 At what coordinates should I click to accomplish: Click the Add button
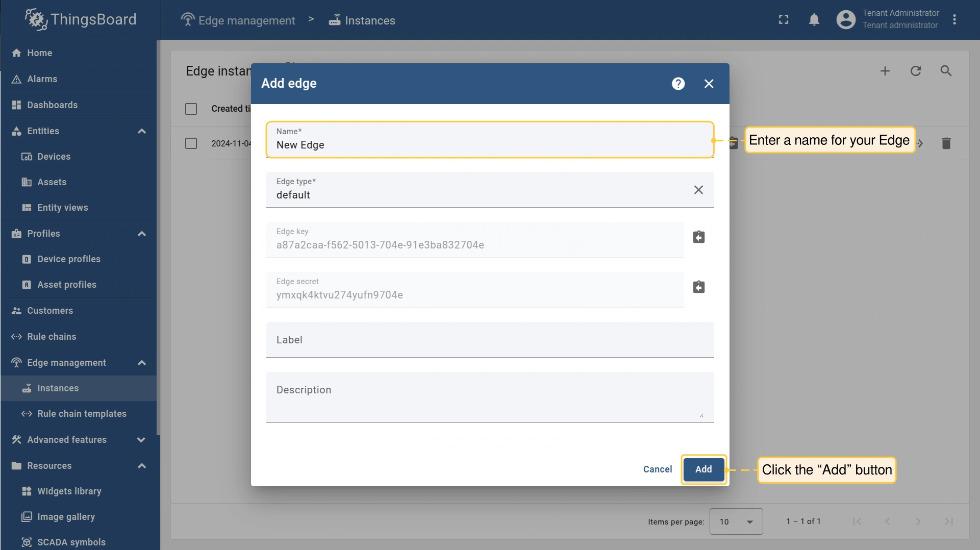click(703, 469)
